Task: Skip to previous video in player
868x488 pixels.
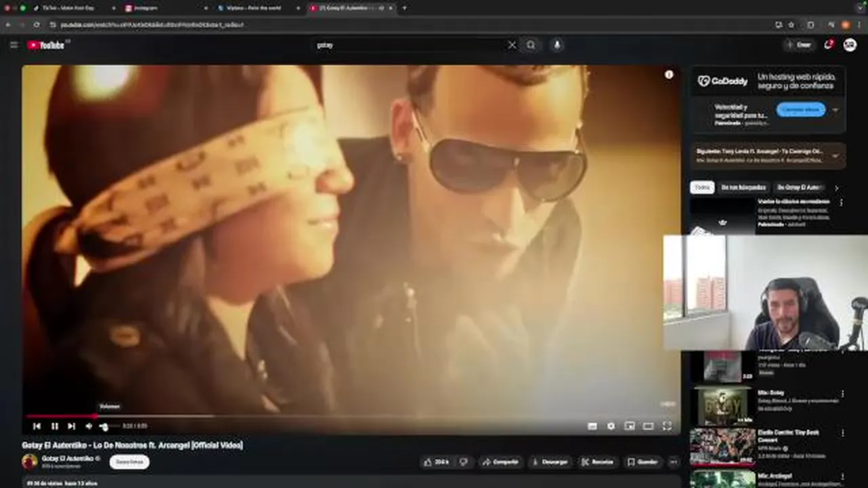Action: [x=37, y=426]
